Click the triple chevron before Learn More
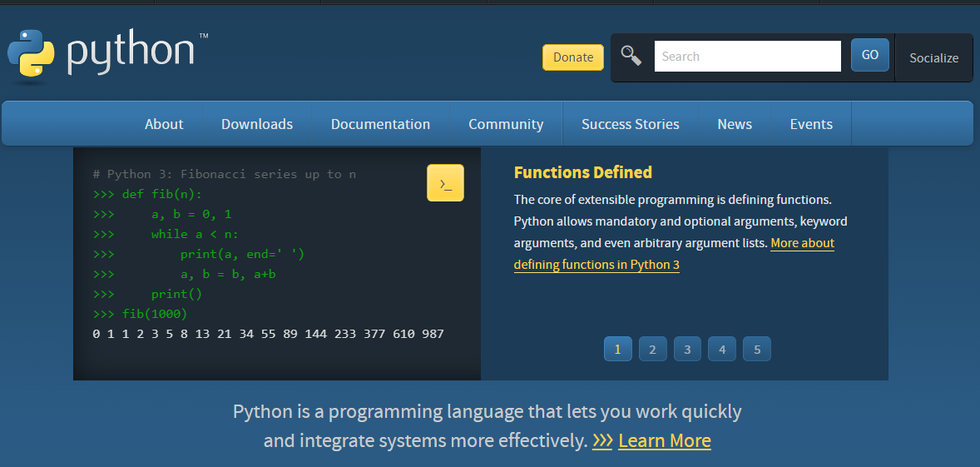 pos(602,440)
